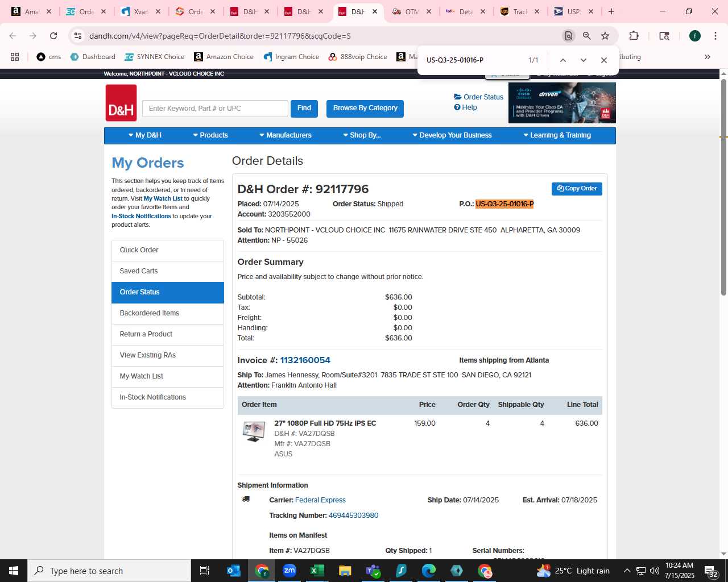Click the Help link in header

click(x=465, y=107)
